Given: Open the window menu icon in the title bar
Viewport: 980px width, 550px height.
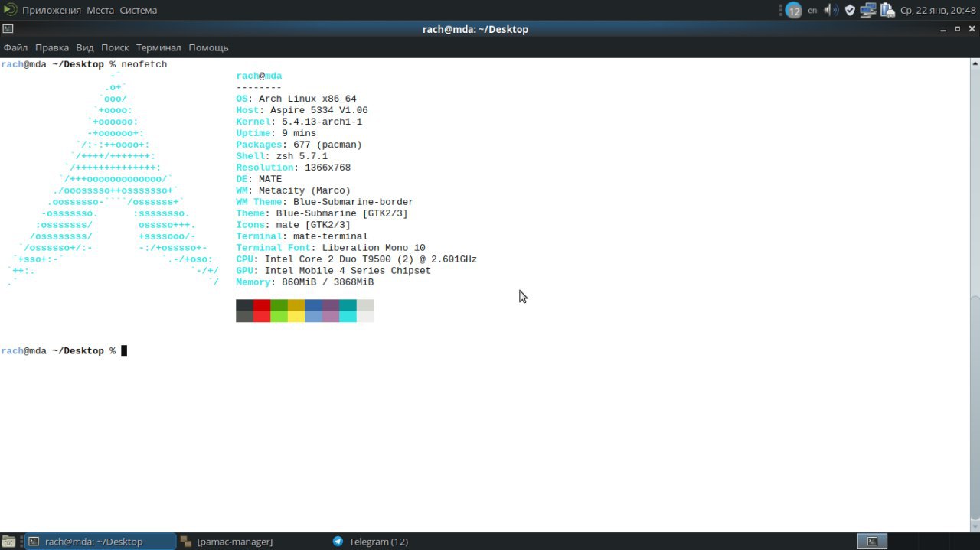Looking at the screenshot, I should (x=7, y=29).
